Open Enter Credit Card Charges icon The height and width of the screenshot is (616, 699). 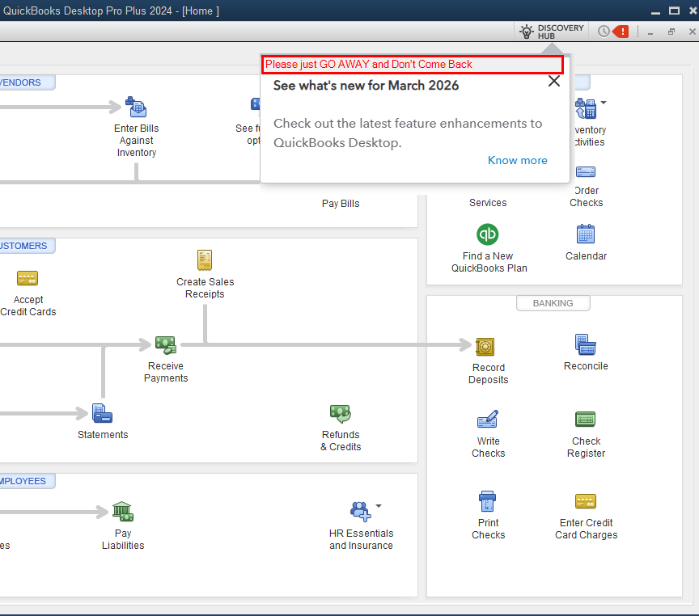(585, 501)
